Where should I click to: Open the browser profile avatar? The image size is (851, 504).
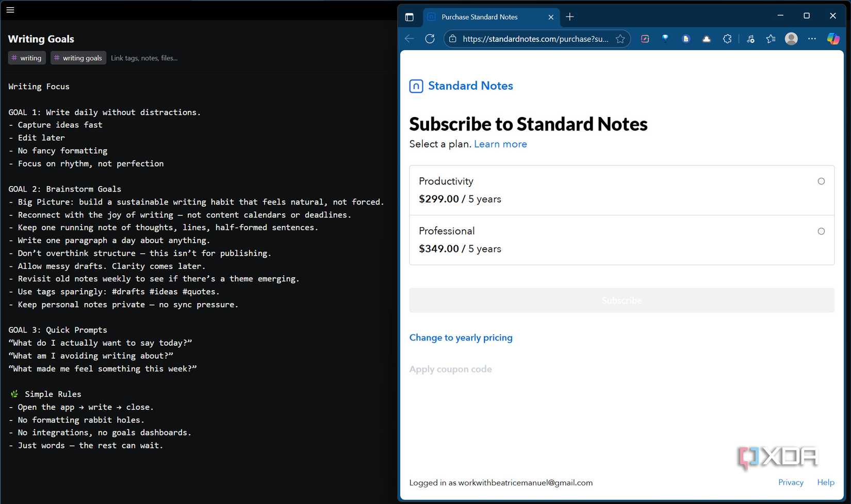pyautogui.click(x=791, y=39)
